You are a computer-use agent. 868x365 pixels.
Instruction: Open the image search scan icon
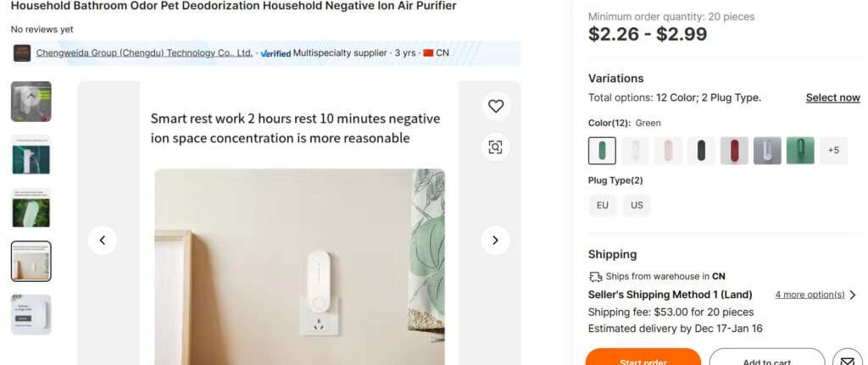(x=496, y=147)
